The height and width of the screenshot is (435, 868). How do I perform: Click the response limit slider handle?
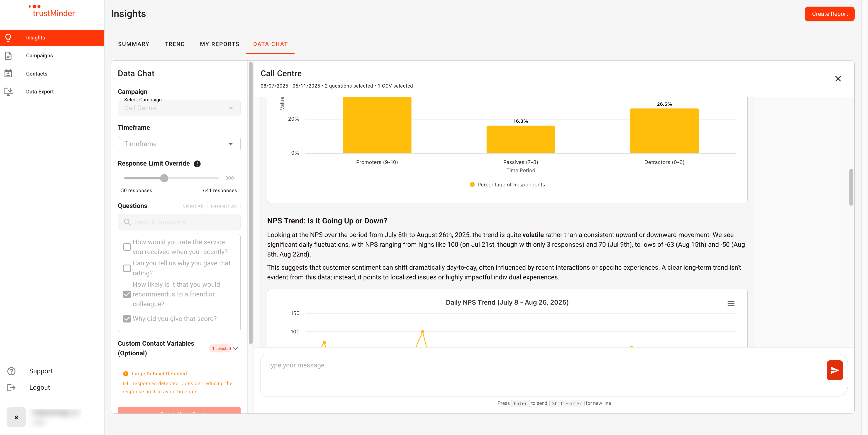164,178
